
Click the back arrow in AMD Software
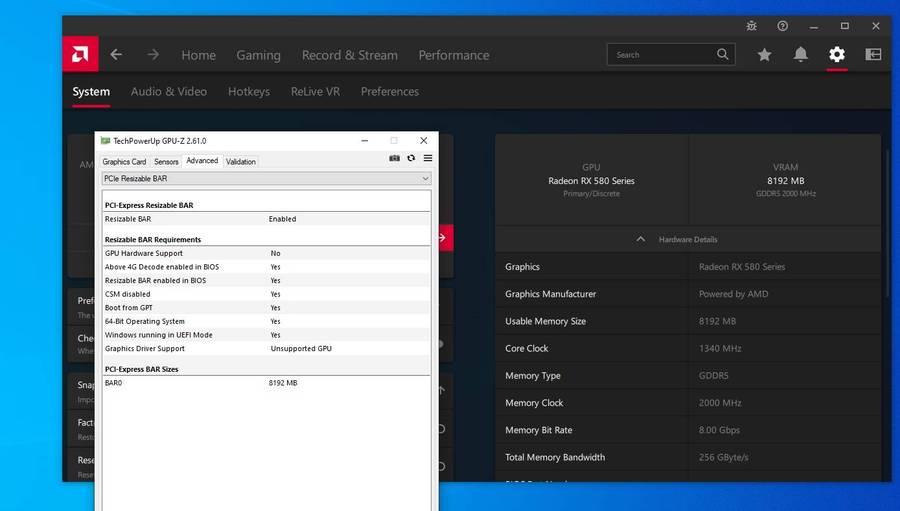pyautogui.click(x=116, y=55)
